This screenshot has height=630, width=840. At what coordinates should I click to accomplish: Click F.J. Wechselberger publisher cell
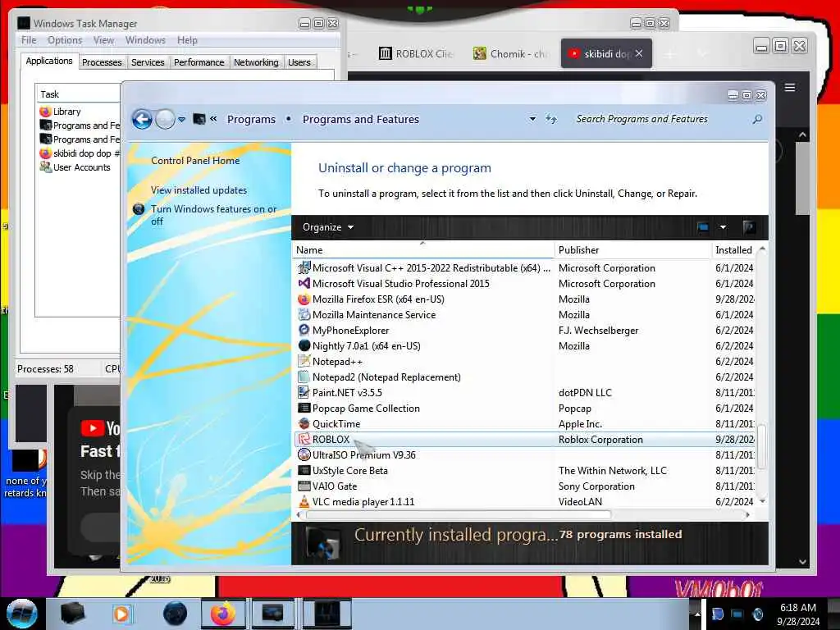click(x=598, y=330)
